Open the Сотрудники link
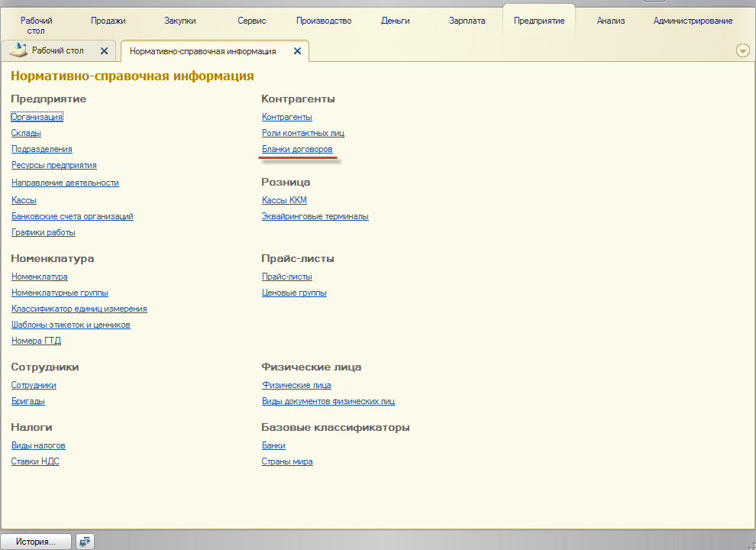Screen dimensions: 756x550 tap(34, 385)
